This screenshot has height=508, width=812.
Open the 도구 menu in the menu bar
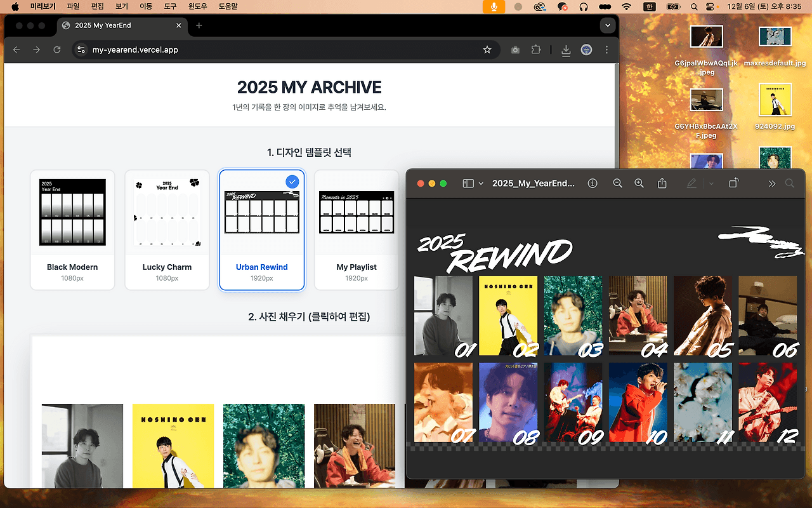pos(170,6)
